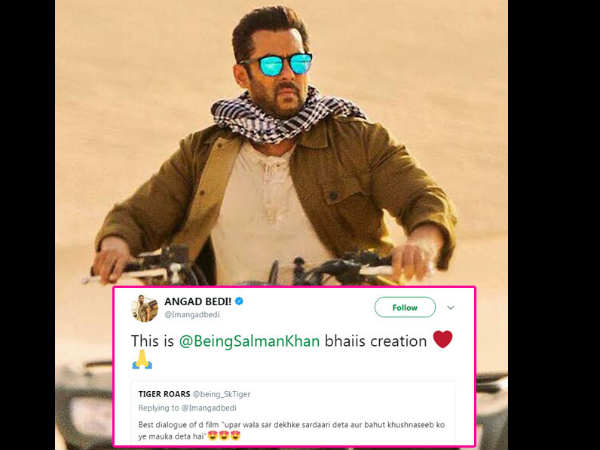Open the 'Replying to @Imangadbedi' link

tap(188, 408)
